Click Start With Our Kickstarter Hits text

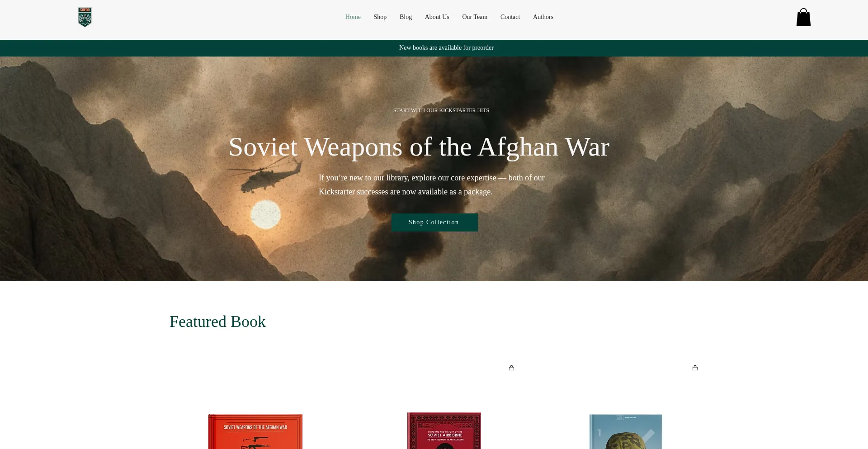(x=441, y=110)
